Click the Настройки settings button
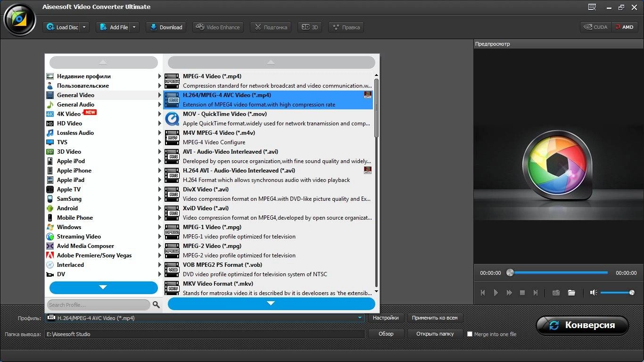Screen dimensions: 644x362 (x=386, y=318)
